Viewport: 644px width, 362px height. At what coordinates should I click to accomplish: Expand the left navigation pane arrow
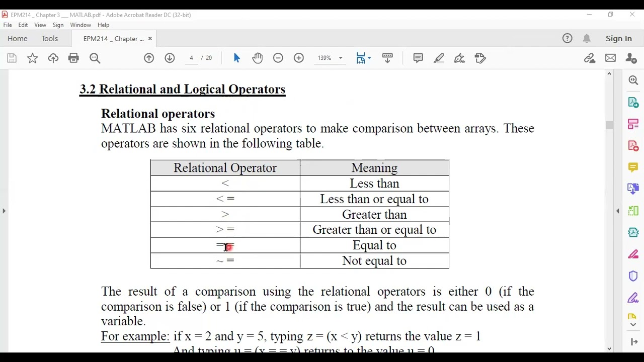(4, 211)
